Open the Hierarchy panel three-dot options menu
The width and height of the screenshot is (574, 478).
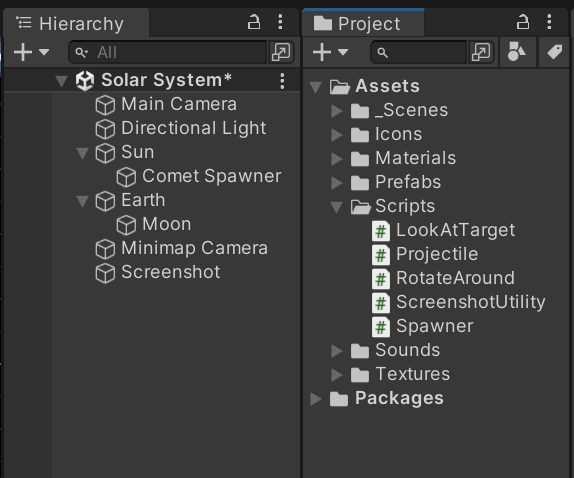pyautogui.click(x=280, y=22)
